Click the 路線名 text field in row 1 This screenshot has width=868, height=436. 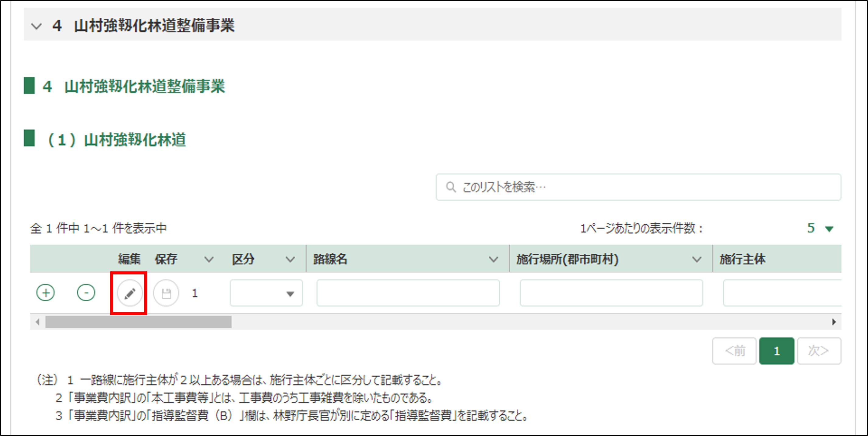click(x=408, y=293)
